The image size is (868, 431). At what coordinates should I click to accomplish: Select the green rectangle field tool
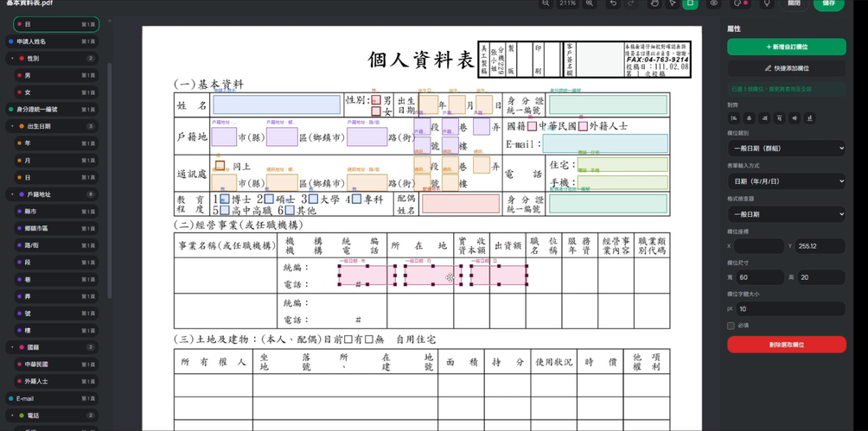(x=690, y=3)
